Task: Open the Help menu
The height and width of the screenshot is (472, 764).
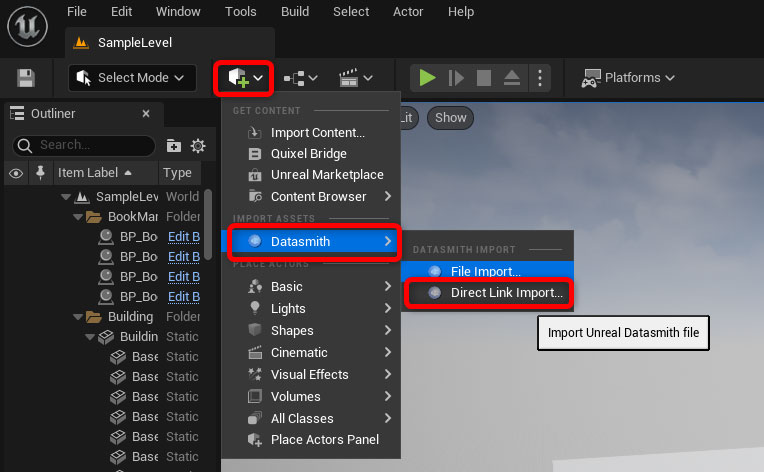Action: [461, 12]
